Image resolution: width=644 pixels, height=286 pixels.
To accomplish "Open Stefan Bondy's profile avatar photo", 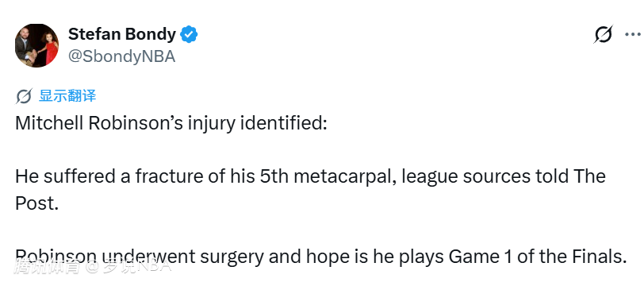I will coord(37,45).
